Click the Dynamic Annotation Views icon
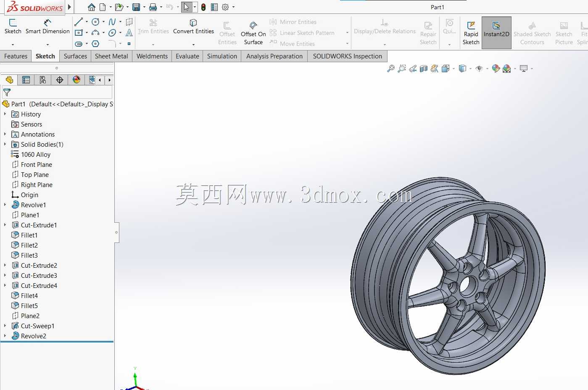588x390 pixels. [435, 69]
